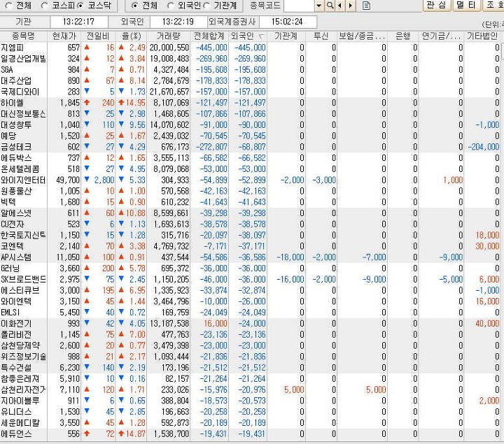This screenshot has width=504, height=444.
Task: Open the 종목코드 dropdown arrow
Action: tap(318, 6)
